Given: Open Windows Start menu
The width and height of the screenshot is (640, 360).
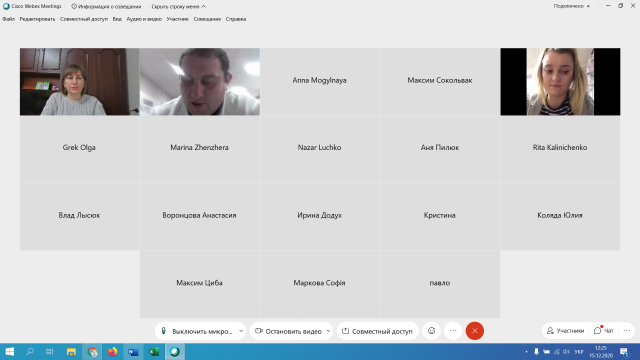Looking at the screenshot, I should click(10, 351).
